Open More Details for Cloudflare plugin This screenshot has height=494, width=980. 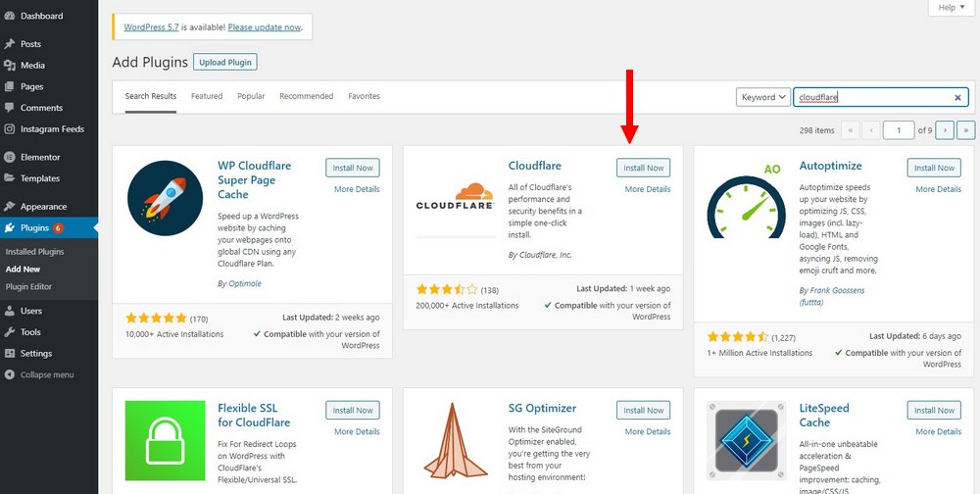pyautogui.click(x=648, y=189)
